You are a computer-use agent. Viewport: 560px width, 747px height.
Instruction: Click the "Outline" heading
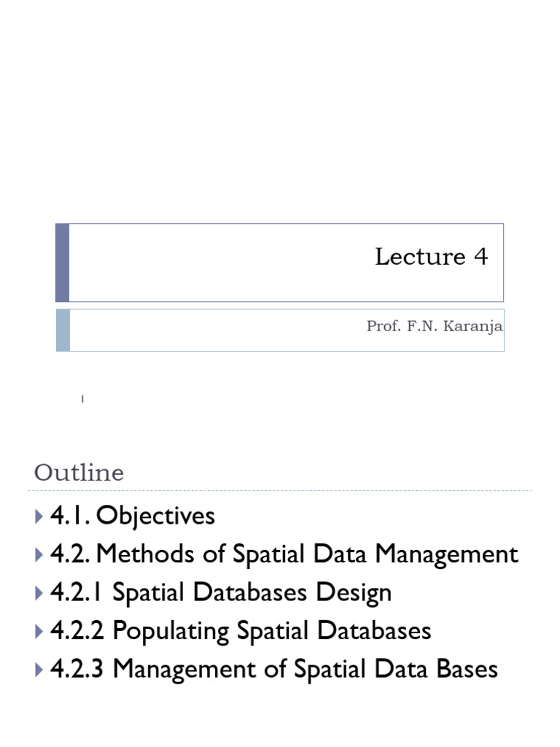(79, 473)
